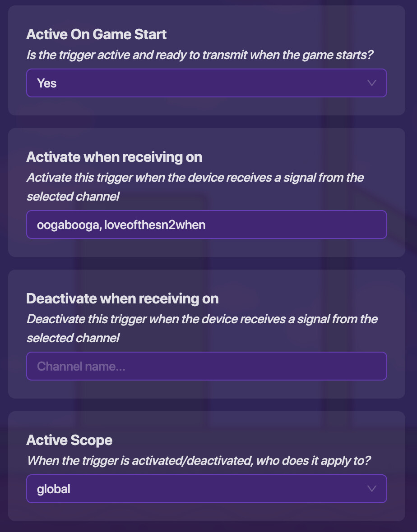Click the chevron arrow in the Yes dropdown
Screen dimensions: 417x532
pyautogui.click(x=371, y=83)
